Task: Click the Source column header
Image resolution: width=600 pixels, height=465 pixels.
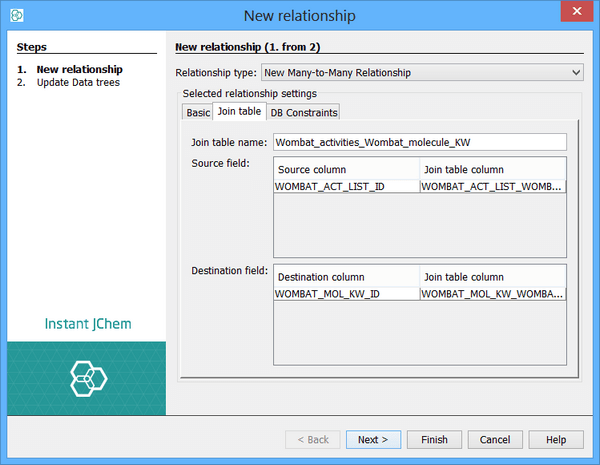Action: [x=346, y=169]
